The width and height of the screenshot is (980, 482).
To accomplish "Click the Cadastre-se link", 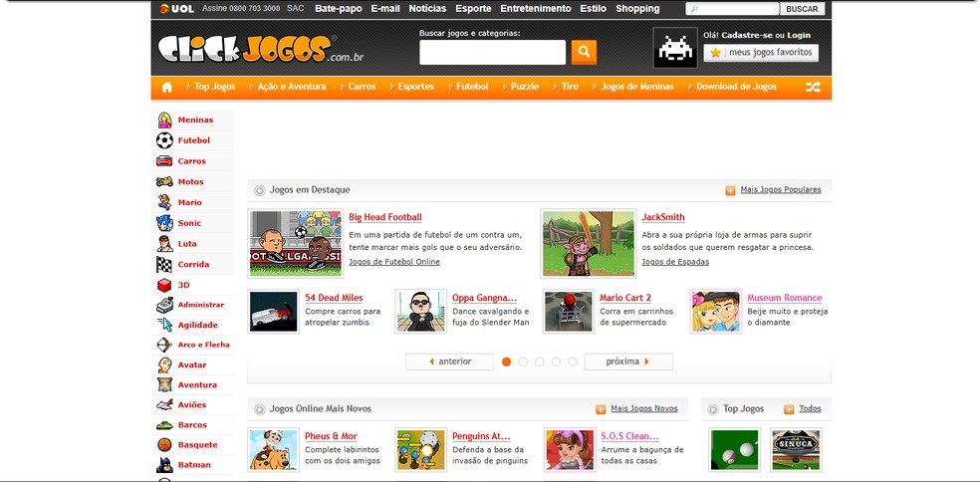I will (x=747, y=35).
